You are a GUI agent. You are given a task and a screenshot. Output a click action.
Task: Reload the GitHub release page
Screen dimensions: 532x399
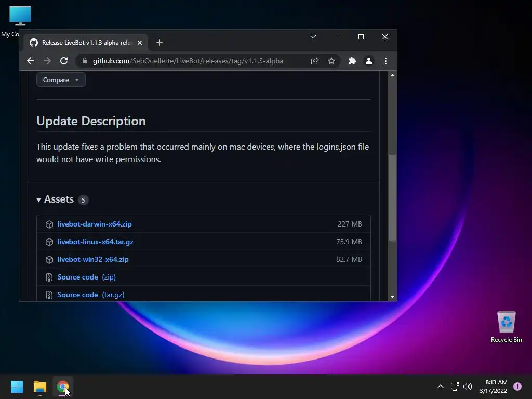64,61
